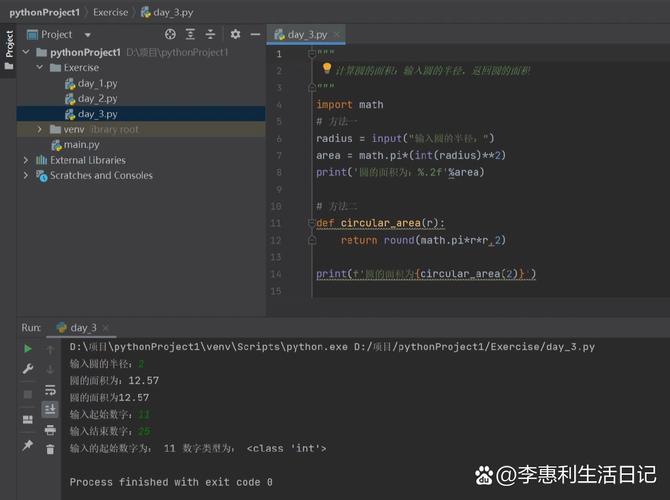Click the vertical Project tool window tab
This screenshot has width=670, height=500.
tap(9, 50)
